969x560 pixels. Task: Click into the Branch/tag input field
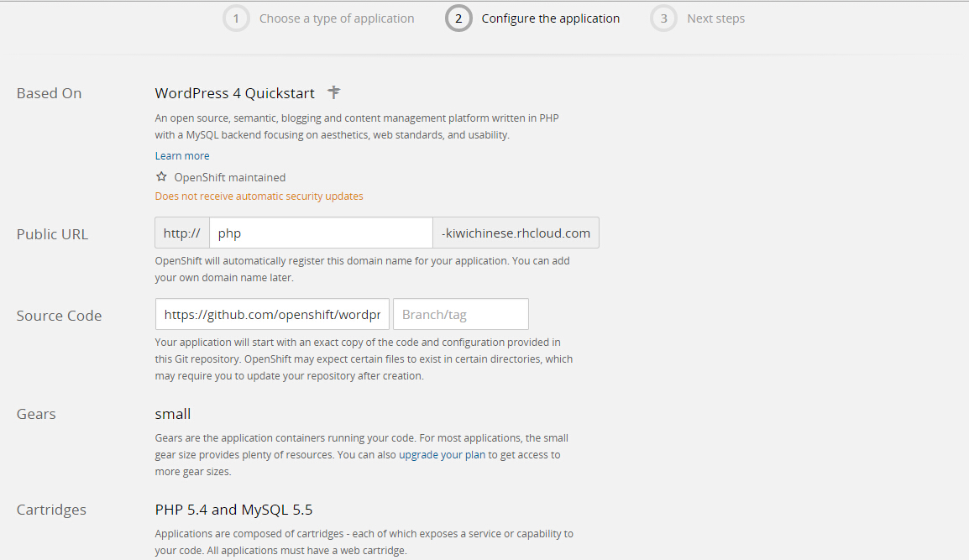461,314
